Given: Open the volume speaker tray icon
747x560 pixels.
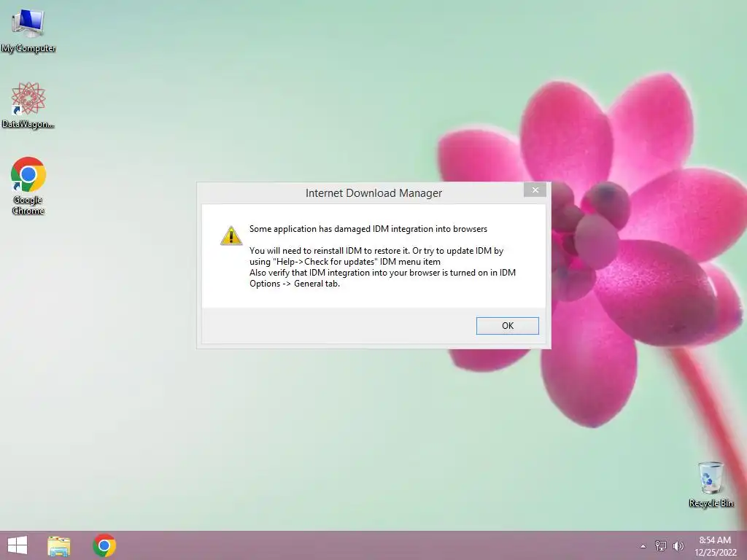Looking at the screenshot, I should 678,545.
